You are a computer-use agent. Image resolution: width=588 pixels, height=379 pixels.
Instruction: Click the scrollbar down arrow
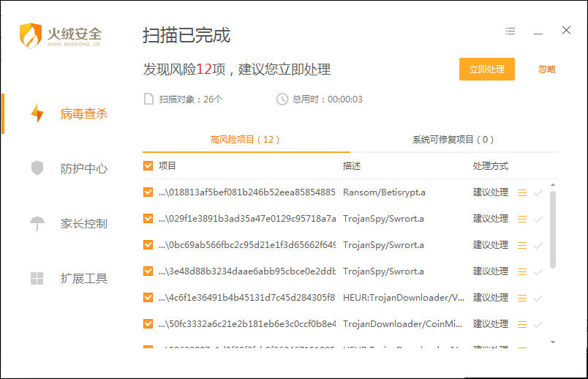(x=553, y=342)
